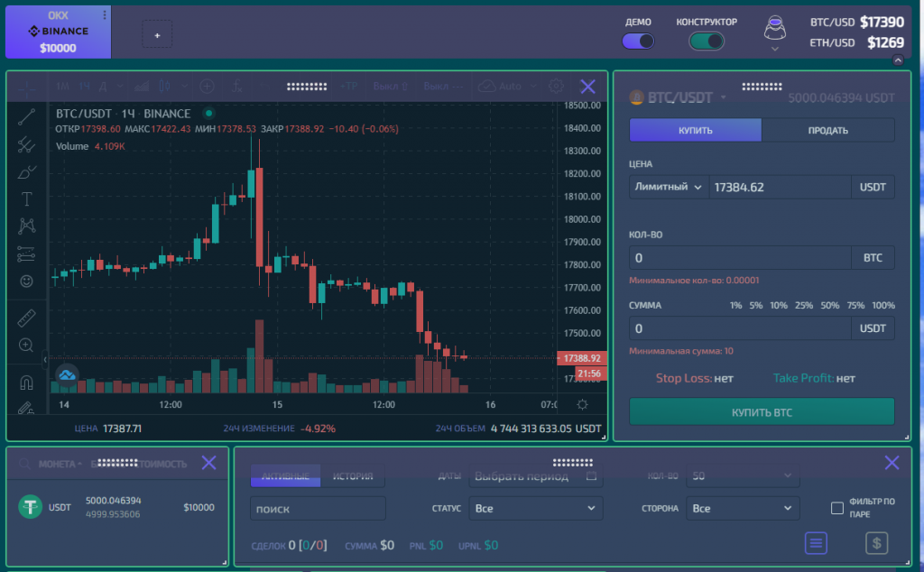Toggle the КОНСТРУКТОР constructor switch
This screenshot has height=572, width=924.
pos(707,42)
